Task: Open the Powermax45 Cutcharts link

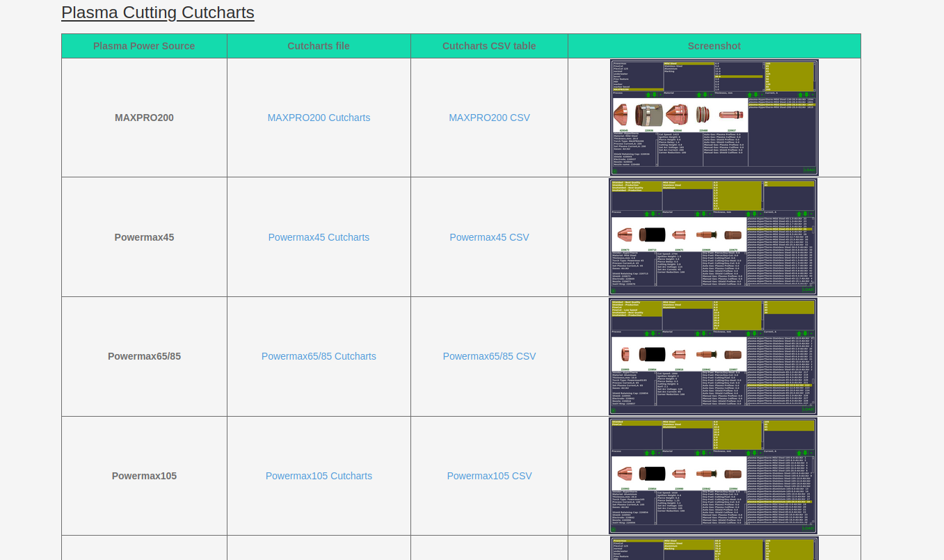Action: 319,237
